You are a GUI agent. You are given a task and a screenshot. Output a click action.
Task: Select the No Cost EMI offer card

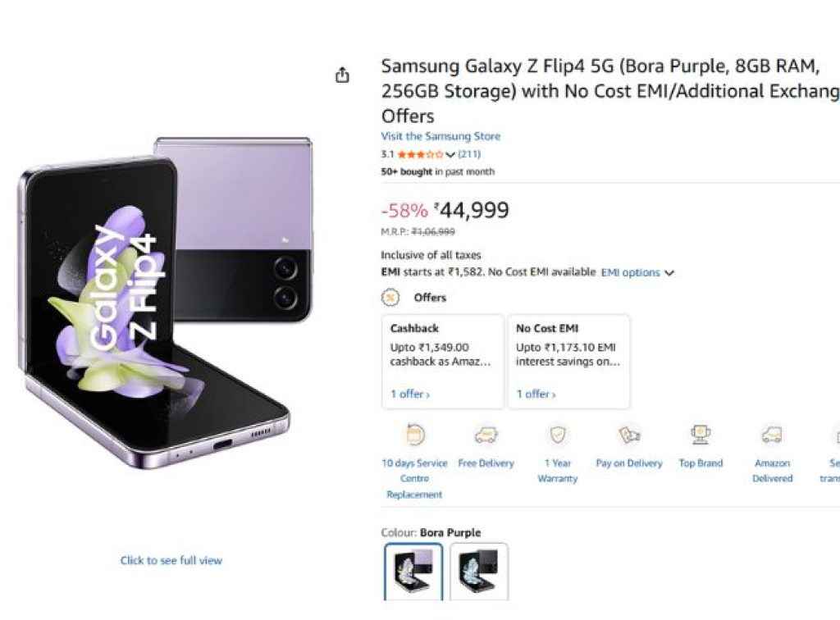(x=569, y=361)
